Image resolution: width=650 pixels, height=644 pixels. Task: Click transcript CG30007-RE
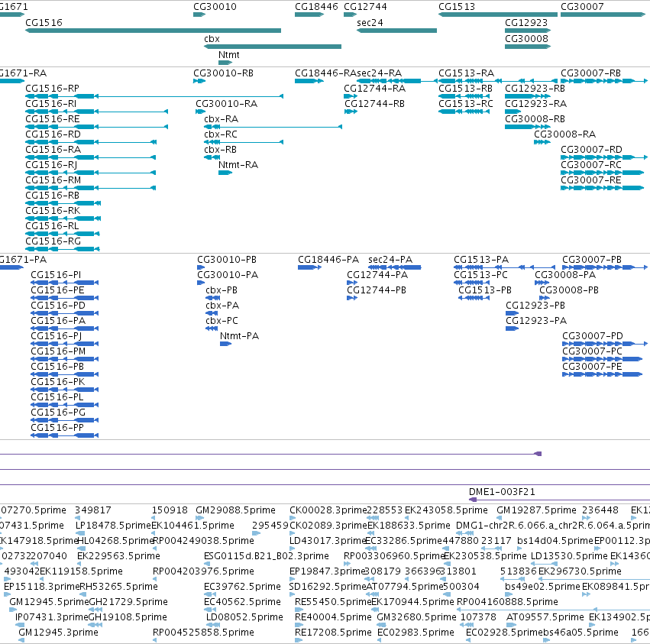[x=591, y=180]
